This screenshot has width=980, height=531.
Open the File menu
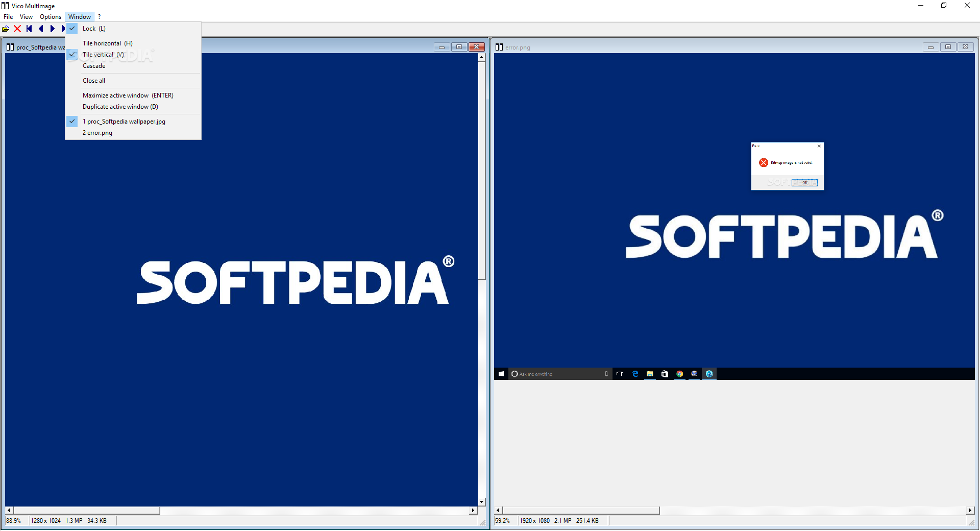[x=8, y=17]
